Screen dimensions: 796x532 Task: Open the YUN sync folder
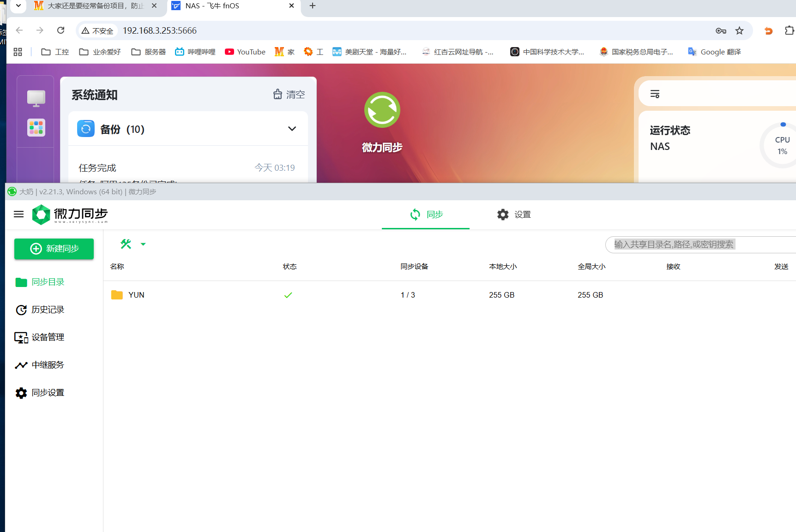[x=136, y=295]
